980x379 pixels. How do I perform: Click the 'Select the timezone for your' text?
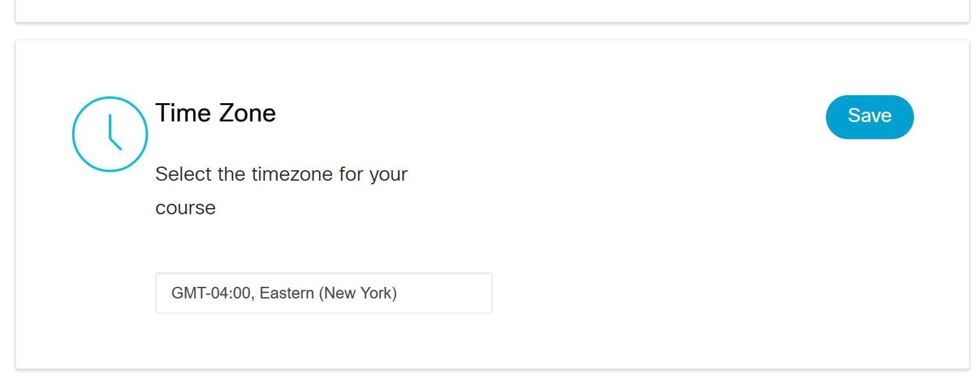281,174
